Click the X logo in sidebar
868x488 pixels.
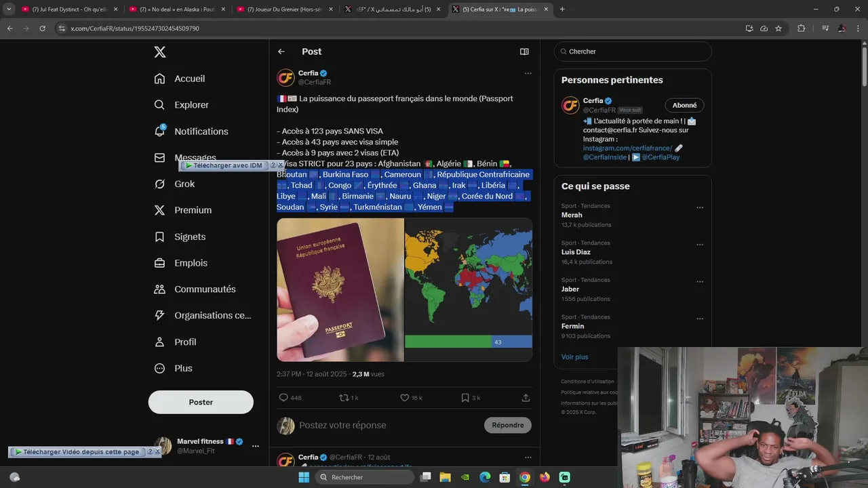point(159,52)
